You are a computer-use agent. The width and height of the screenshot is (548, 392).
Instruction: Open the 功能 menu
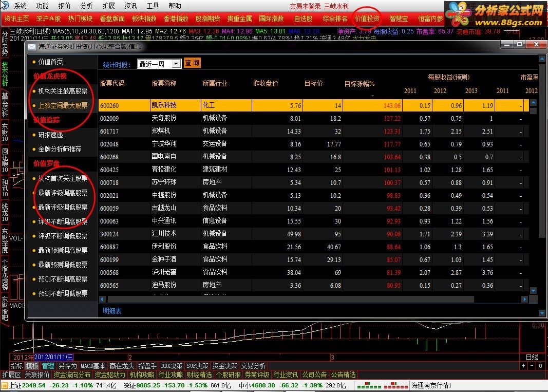pos(42,6)
